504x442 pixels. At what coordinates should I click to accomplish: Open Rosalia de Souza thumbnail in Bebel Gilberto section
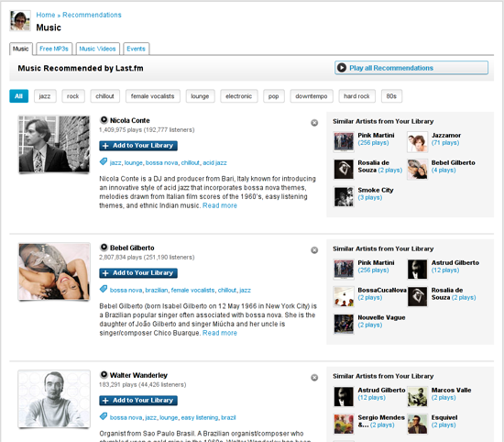(417, 296)
